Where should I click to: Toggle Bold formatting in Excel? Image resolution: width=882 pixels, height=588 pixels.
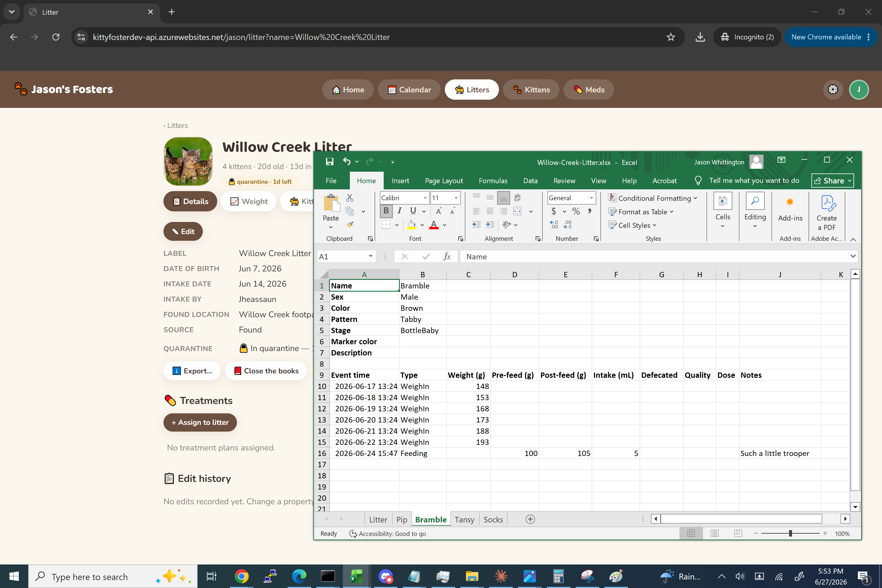click(386, 211)
